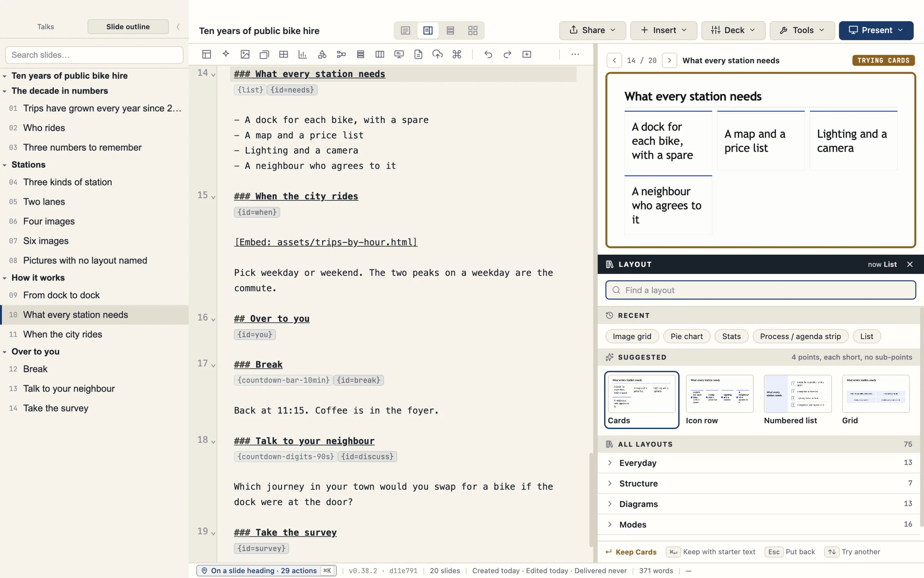Close the Layout panel

click(910, 264)
